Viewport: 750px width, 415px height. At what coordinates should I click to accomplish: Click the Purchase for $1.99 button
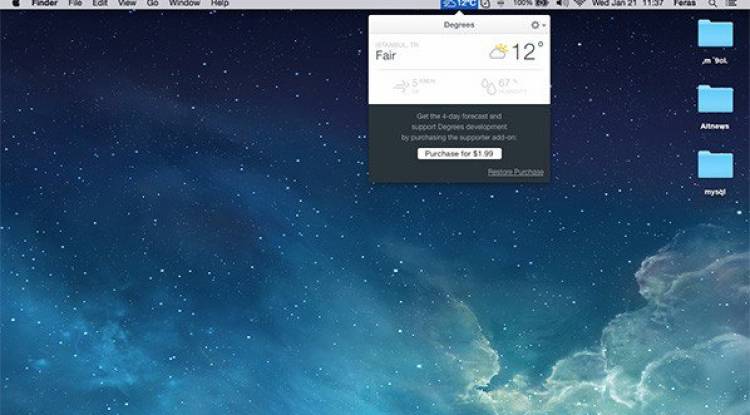point(459,153)
